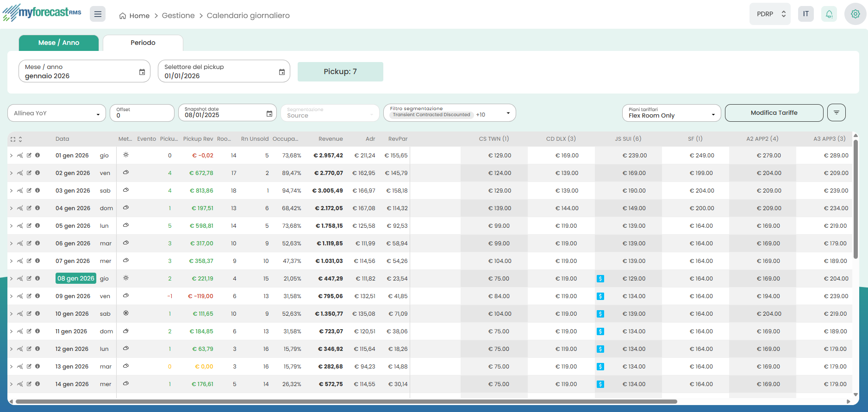Click the filter icon beside Modifica Tariffe
Screen dimensions: 868x412
[836, 112]
